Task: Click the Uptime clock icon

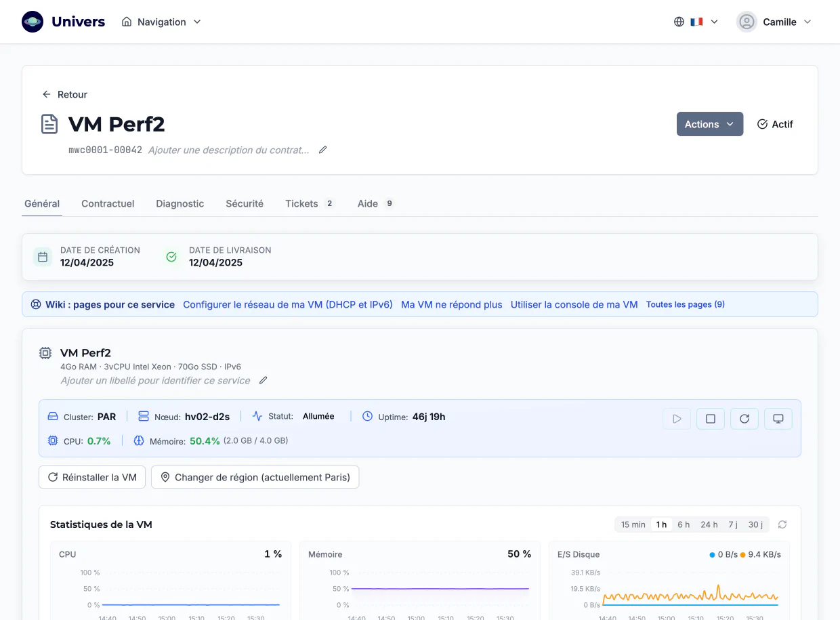Action: 367,416
